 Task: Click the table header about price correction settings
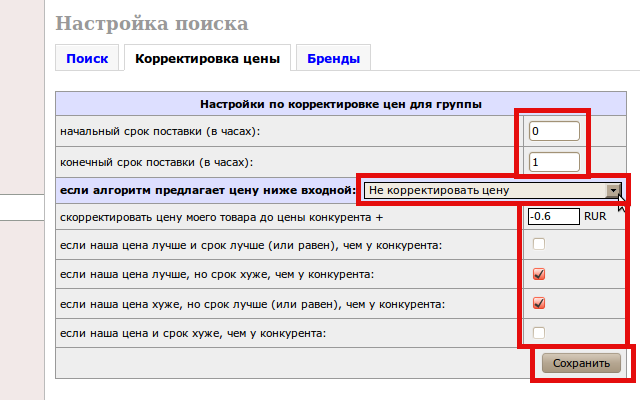(x=341, y=103)
